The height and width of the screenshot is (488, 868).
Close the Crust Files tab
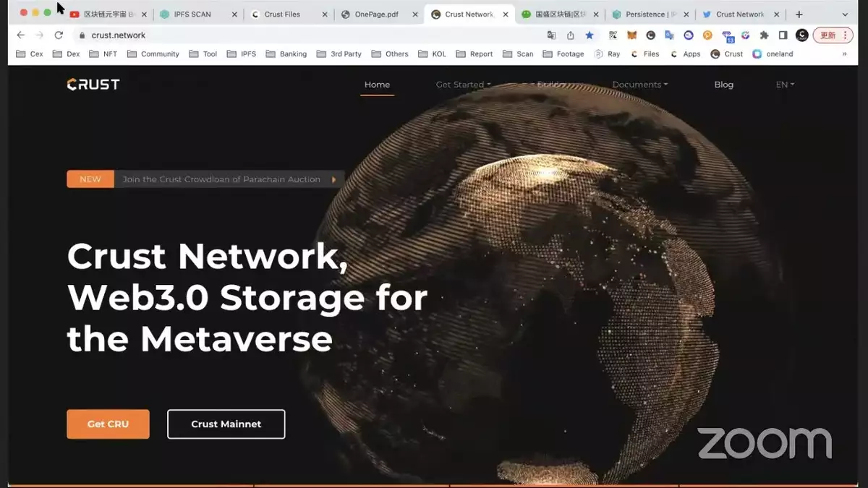[x=324, y=14]
